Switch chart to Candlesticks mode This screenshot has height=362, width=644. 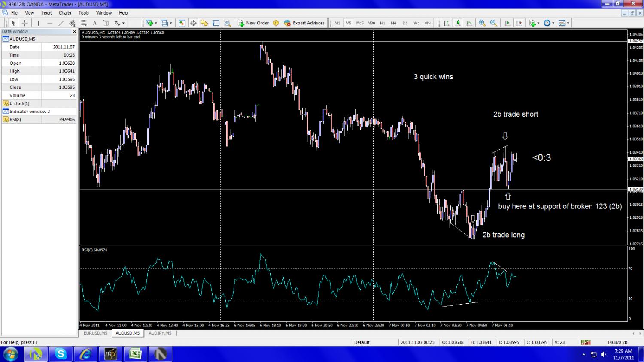pyautogui.click(x=458, y=23)
